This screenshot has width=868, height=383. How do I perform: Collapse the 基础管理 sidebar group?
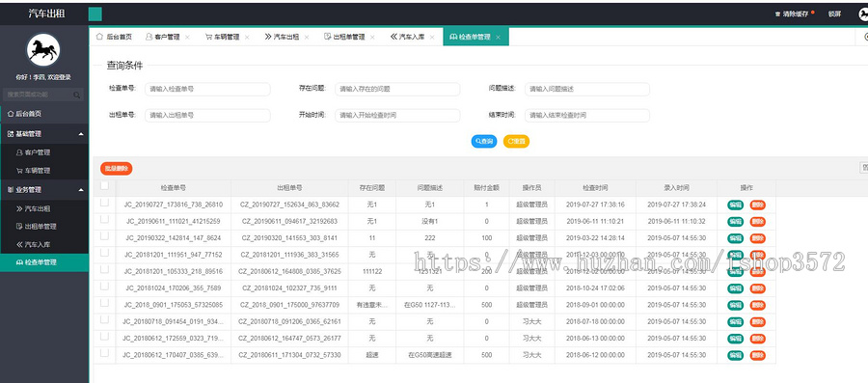[x=44, y=134]
